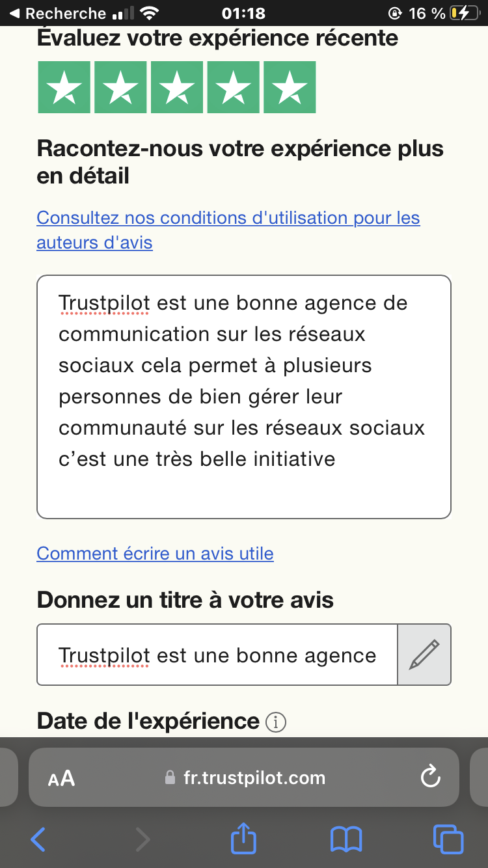Screen dimensions: 488x868
Task: Select the third rating star
Action: pyautogui.click(x=176, y=87)
